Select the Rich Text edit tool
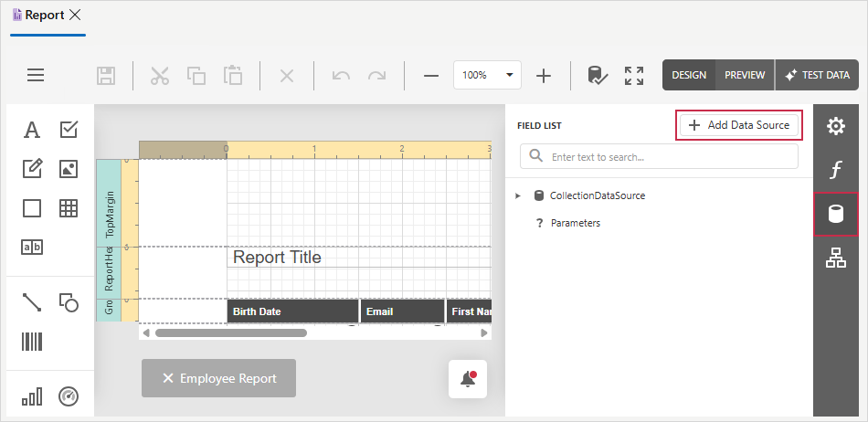868x422 pixels. (32, 169)
